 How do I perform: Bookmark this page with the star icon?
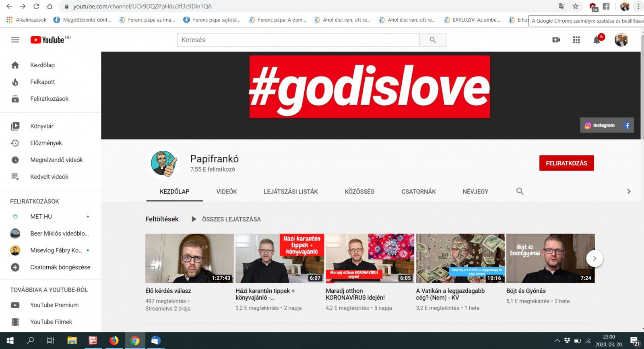point(576,6)
